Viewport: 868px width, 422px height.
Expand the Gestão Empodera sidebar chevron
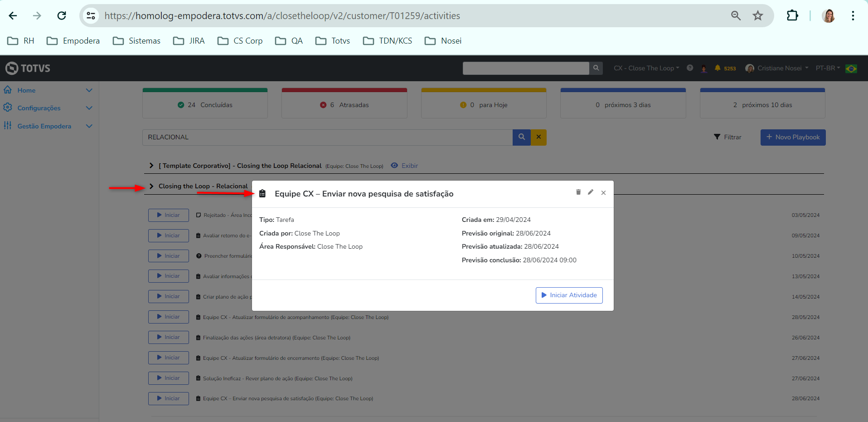pos(89,126)
